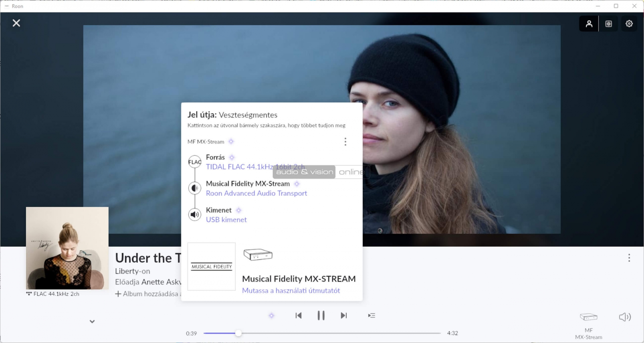
Task: Click the Kimenet speaker icon
Action: tap(195, 215)
